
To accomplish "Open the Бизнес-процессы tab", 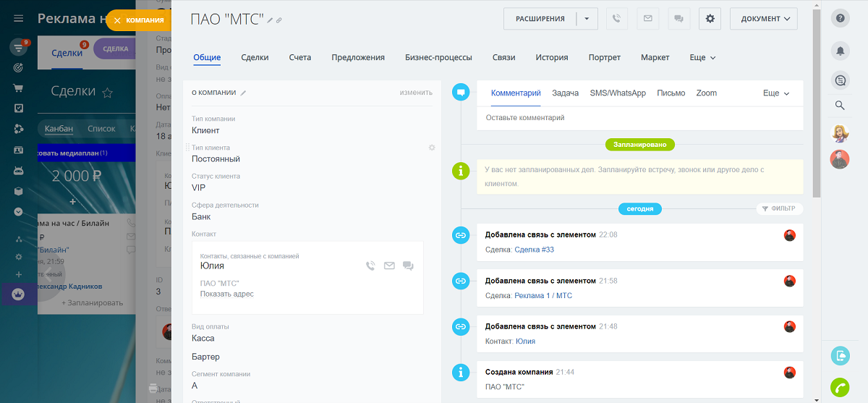I will click(438, 57).
